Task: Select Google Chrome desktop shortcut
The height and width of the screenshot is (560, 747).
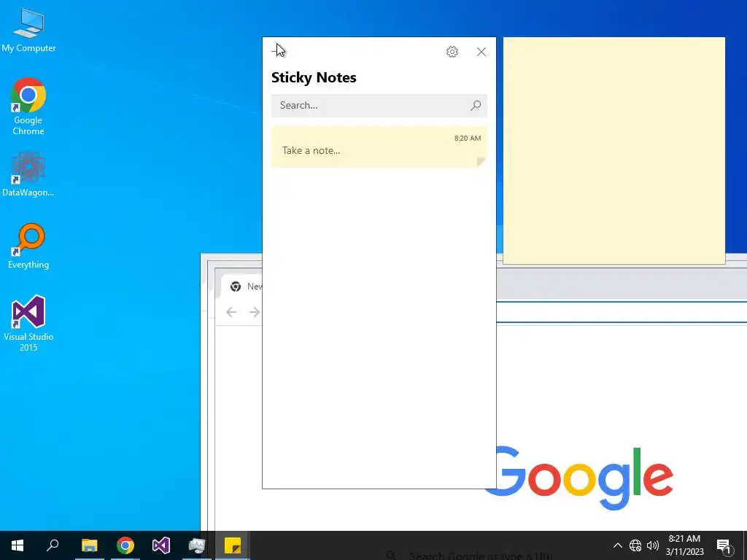Action: click(28, 106)
